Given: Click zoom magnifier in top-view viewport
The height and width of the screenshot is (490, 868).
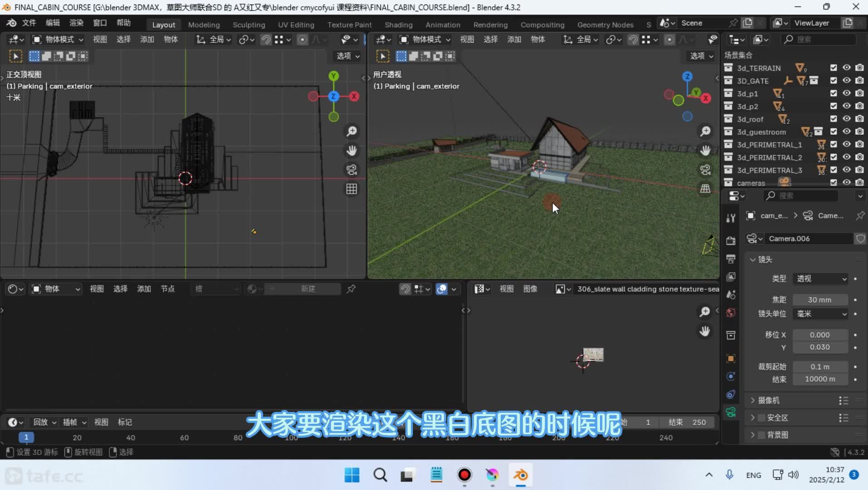Looking at the screenshot, I should (352, 132).
